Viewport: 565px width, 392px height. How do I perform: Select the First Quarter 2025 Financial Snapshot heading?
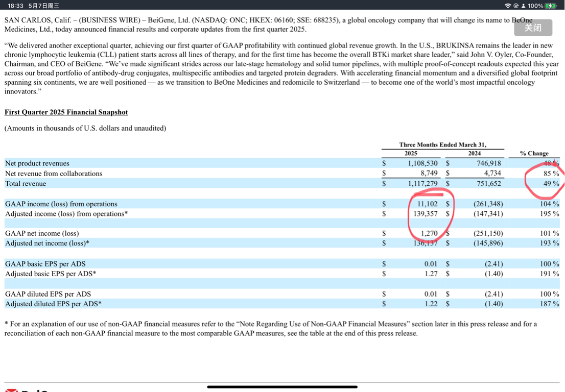(x=66, y=112)
